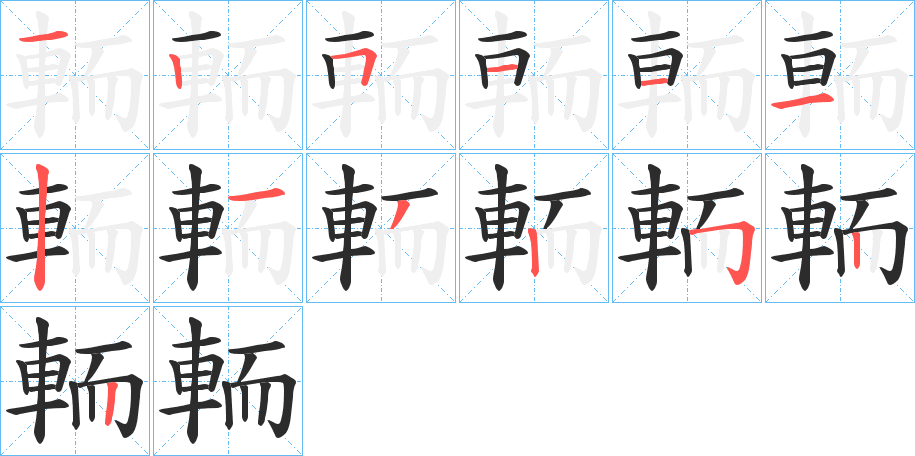The width and height of the screenshot is (915, 456).
Task: Click the third step tile with red turning stroke
Action: [x=381, y=75]
